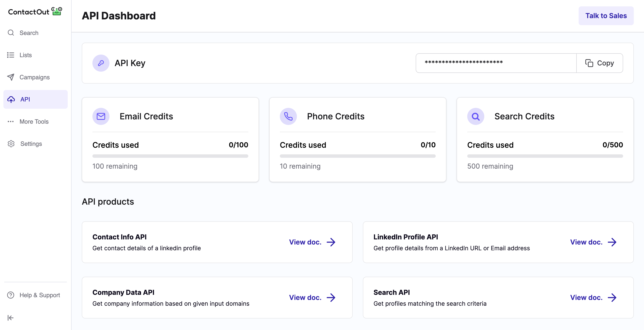Click the Campaigns send icon in sidebar

[11, 77]
